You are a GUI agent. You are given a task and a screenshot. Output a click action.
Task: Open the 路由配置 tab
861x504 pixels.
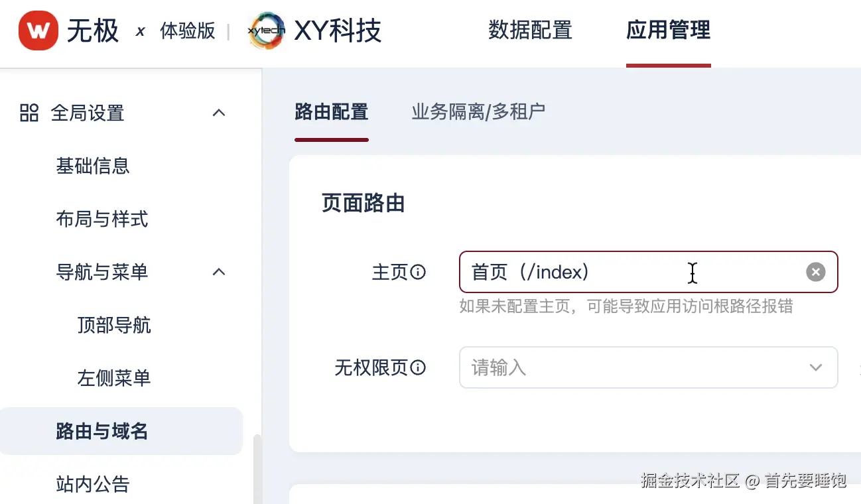[x=331, y=112]
